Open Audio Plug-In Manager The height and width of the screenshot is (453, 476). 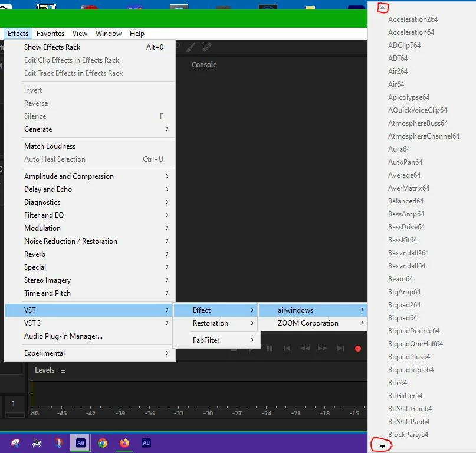coord(90,336)
